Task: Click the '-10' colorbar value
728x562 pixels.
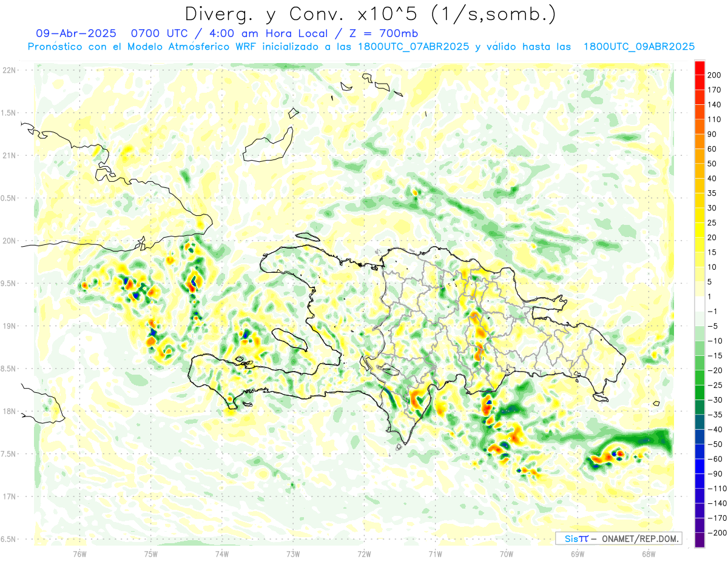Action: point(714,341)
